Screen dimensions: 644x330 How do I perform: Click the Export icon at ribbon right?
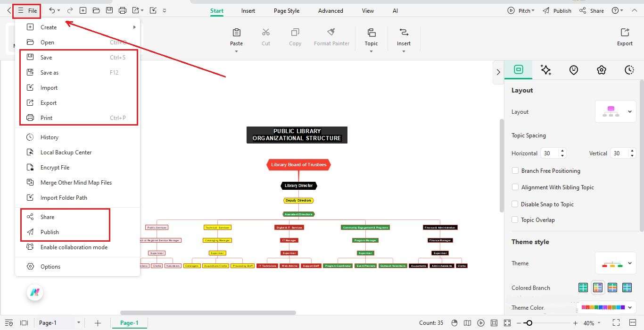click(x=625, y=32)
